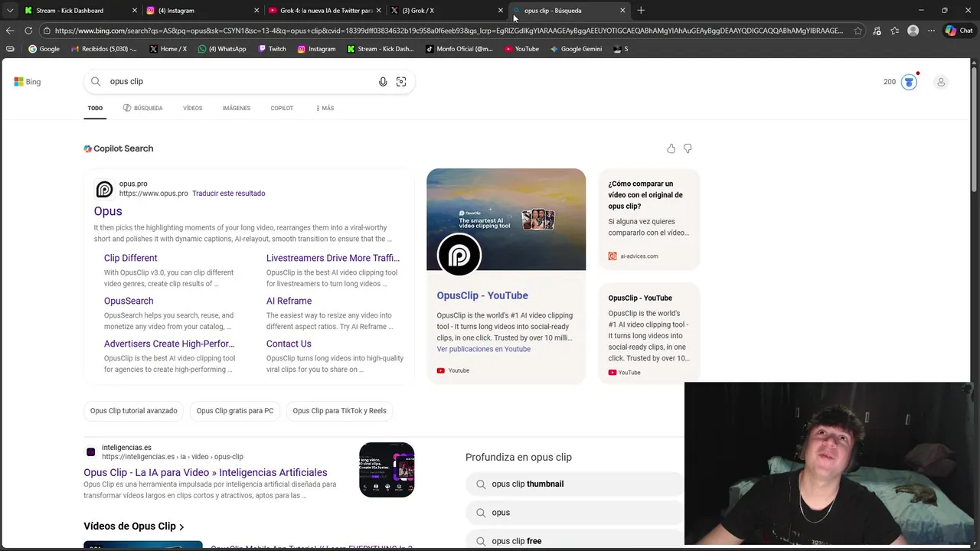Select the COPILOT results tab
The image size is (980, 551).
(x=282, y=108)
